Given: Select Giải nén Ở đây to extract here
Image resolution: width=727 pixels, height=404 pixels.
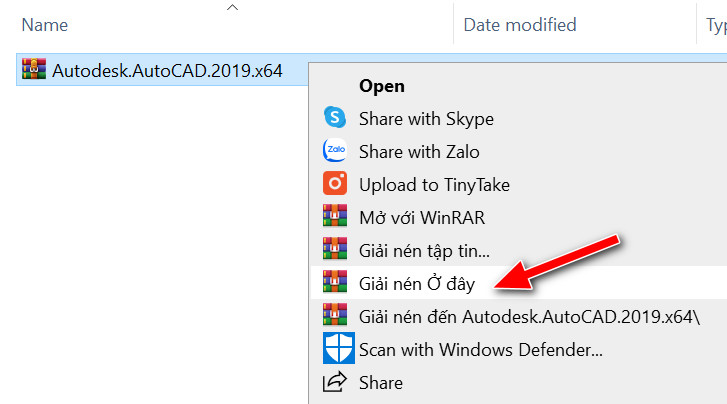Looking at the screenshot, I should pos(417,282).
